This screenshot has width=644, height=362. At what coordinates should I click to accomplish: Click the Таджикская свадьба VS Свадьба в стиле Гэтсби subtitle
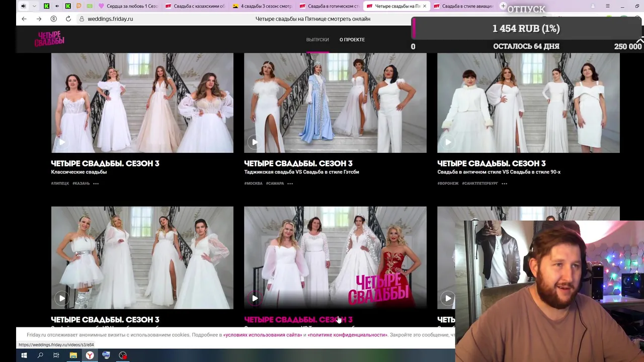tap(301, 172)
